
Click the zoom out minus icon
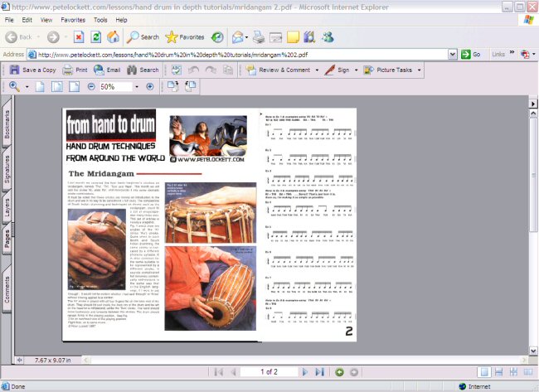(90, 87)
